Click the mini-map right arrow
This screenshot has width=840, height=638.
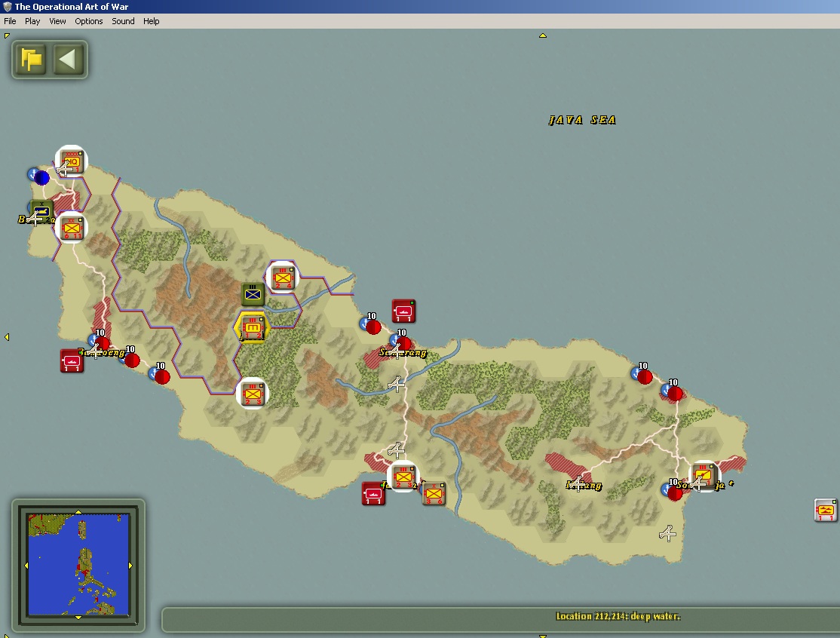[130, 565]
